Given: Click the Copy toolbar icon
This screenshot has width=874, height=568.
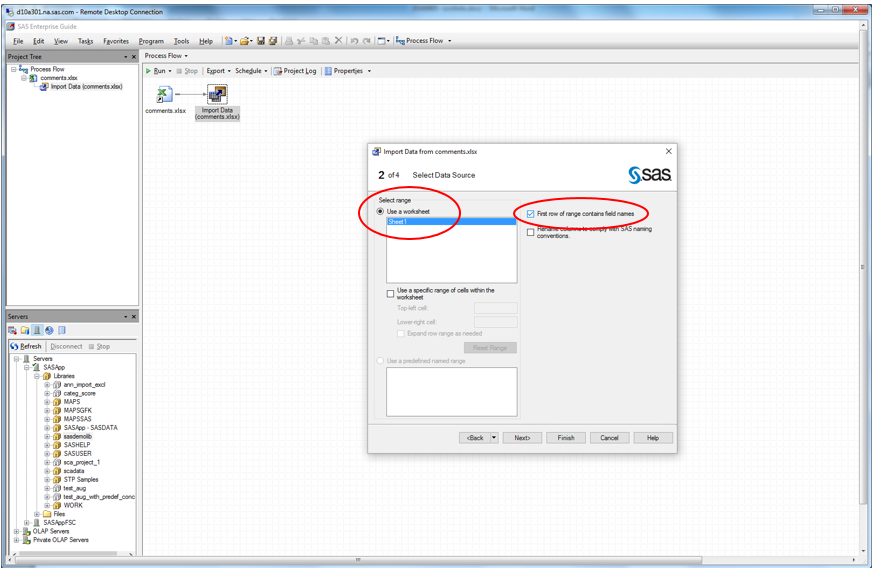Looking at the screenshot, I should pyautogui.click(x=313, y=41).
